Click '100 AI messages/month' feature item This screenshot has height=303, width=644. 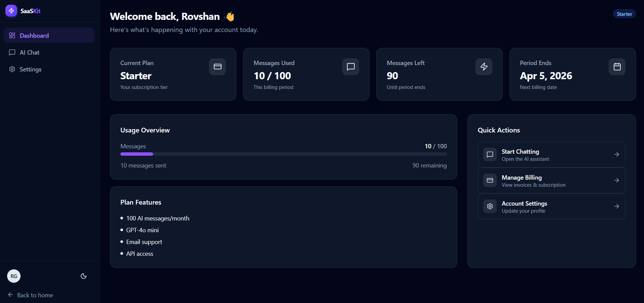pos(158,218)
